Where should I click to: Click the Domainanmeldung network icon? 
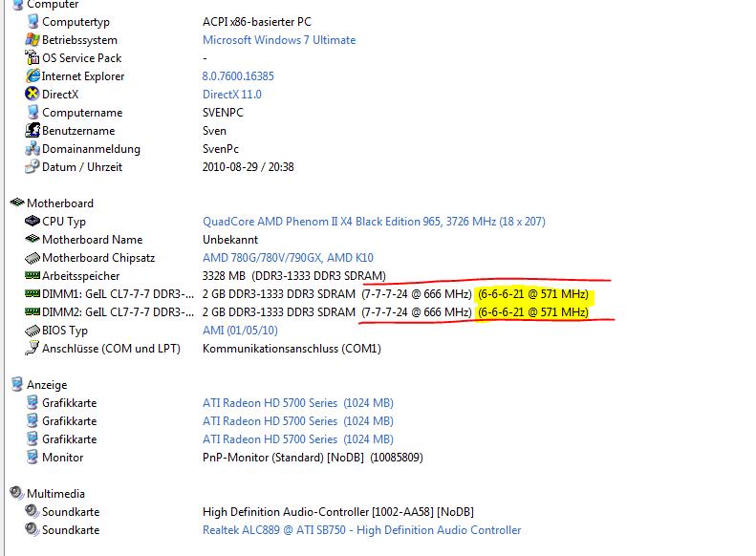[32, 148]
